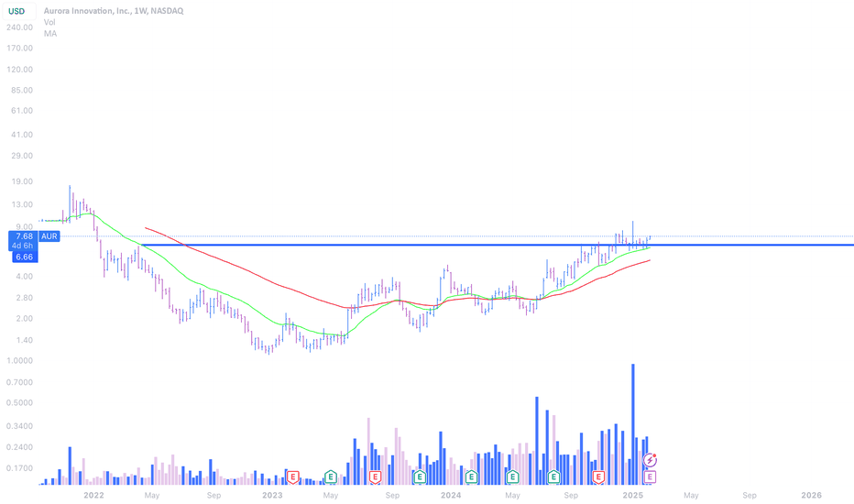Click the 0.5000 price axis label
The image size is (854, 504).
point(19,403)
